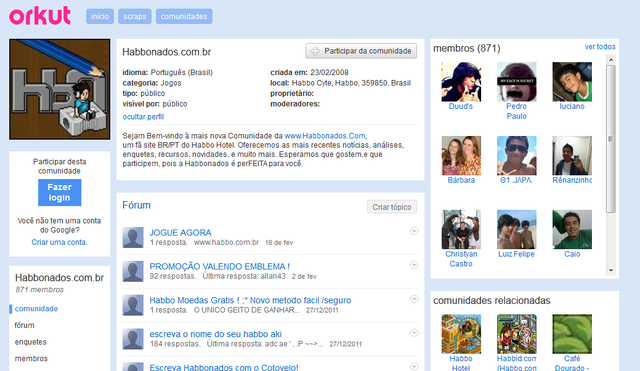
Task: Open Habbo Moedas Gratis topic
Action: [x=250, y=300]
